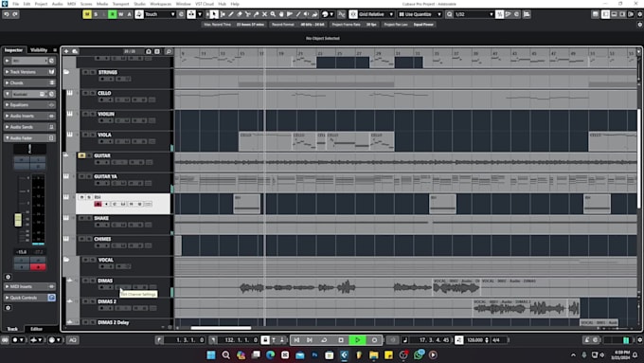Click the Stop button in transport
Image resolution: width=644 pixels, height=363 pixels.
(341, 340)
